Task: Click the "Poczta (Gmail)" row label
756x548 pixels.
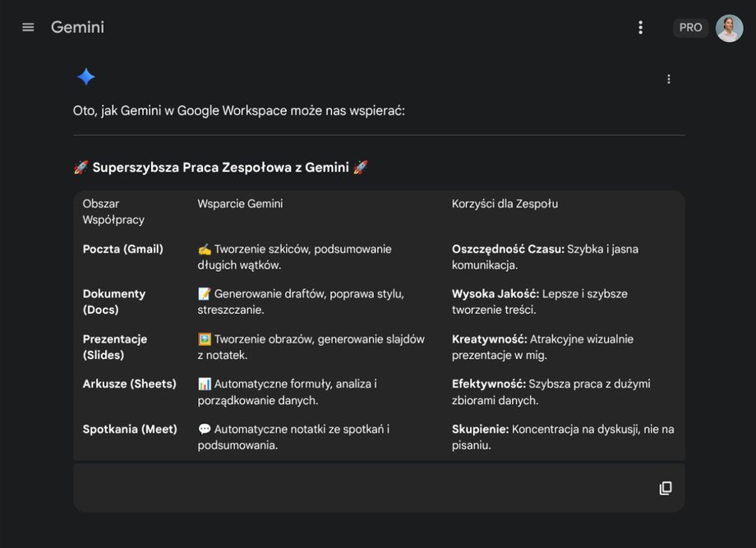Action: pos(122,249)
